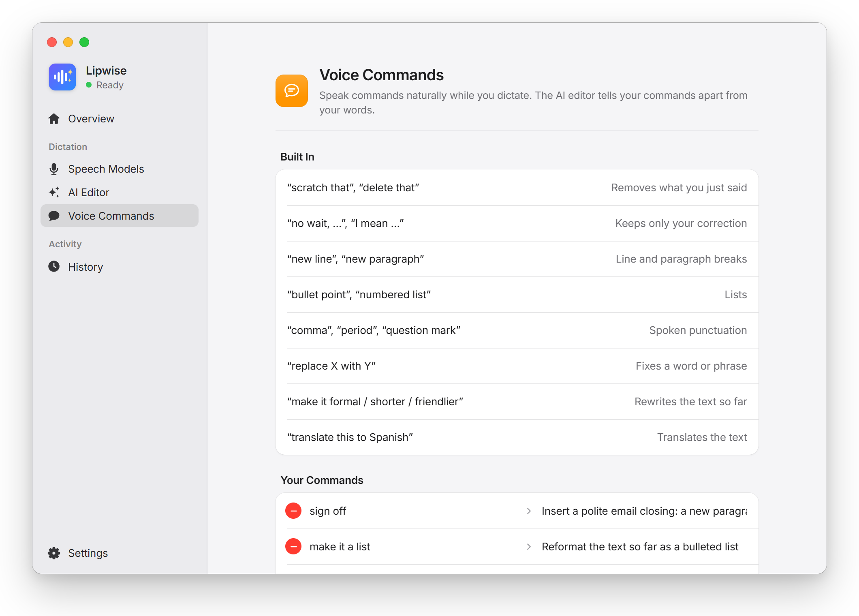Click the "scratch that", "delete that" row
The height and width of the screenshot is (616, 859).
pos(517,188)
